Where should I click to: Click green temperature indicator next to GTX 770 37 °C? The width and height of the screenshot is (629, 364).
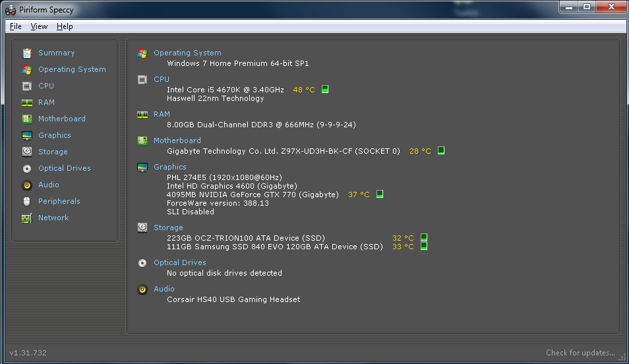click(x=380, y=194)
